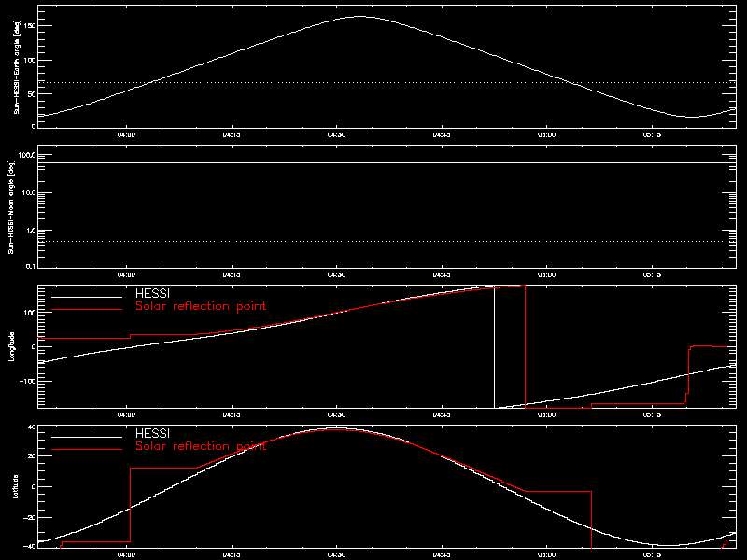The height and width of the screenshot is (560, 747).
Task: Click 04:45 time label under Moon angle plot
Action: (x=442, y=274)
